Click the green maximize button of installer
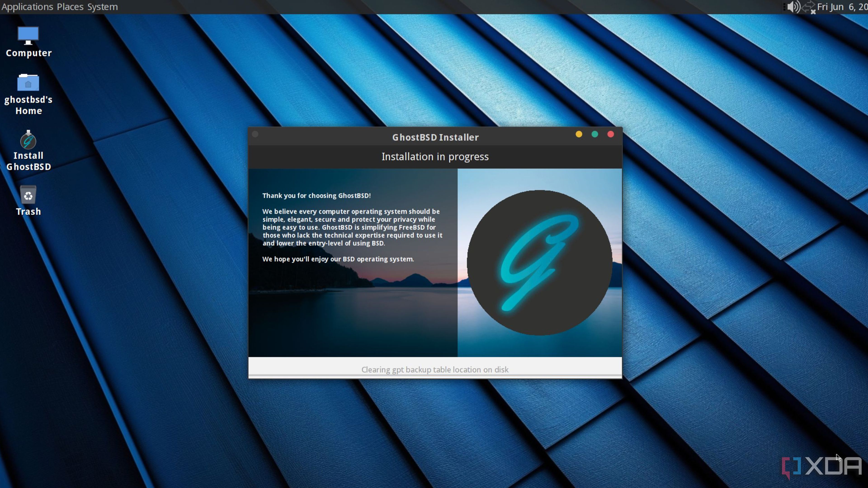The height and width of the screenshot is (488, 868). coord(595,134)
